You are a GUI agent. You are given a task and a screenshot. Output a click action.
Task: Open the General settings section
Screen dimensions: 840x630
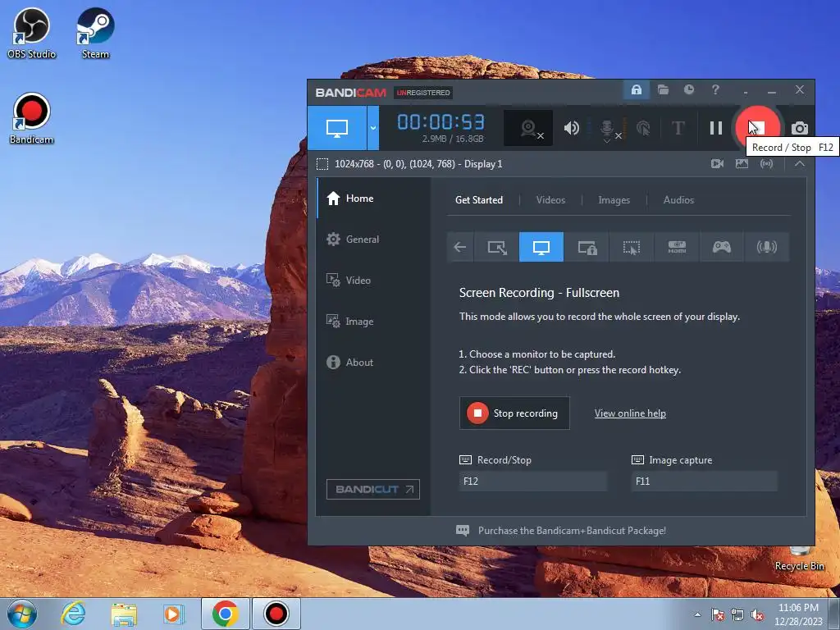click(373, 240)
